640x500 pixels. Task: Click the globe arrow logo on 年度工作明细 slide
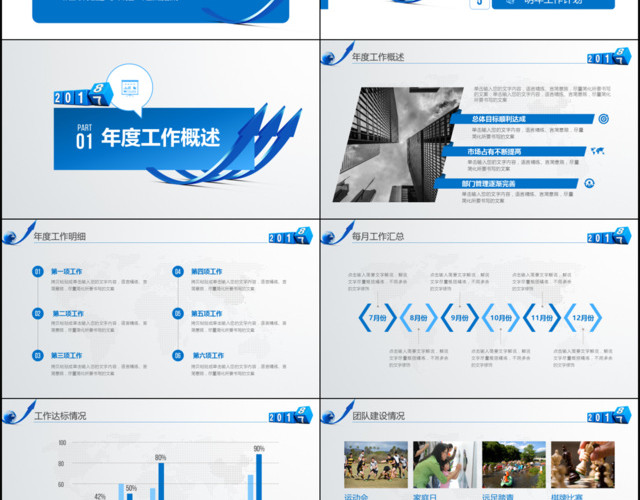click(x=19, y=233)
